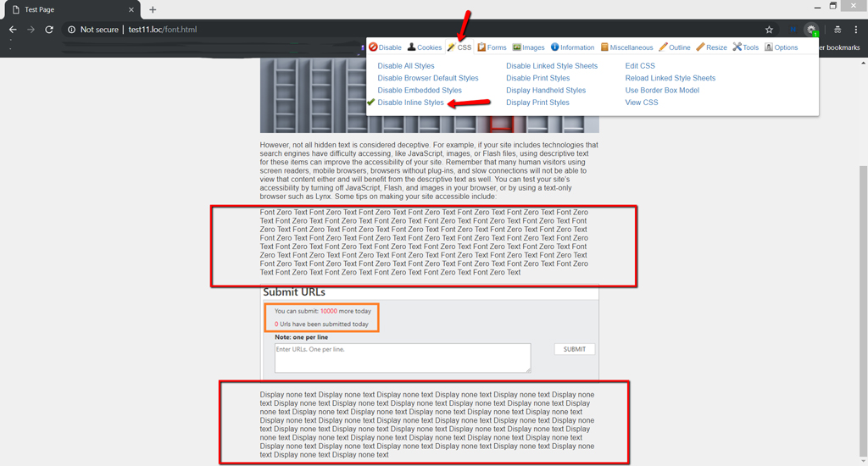Click the browser forward arrow
This screenshot has height=466, width=868.
pos(31,30)
